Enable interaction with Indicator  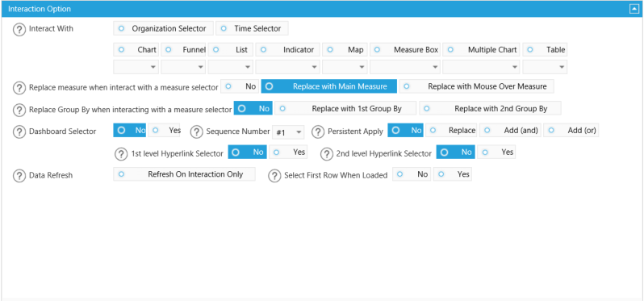pyautogui.click(x=287, y=50)
